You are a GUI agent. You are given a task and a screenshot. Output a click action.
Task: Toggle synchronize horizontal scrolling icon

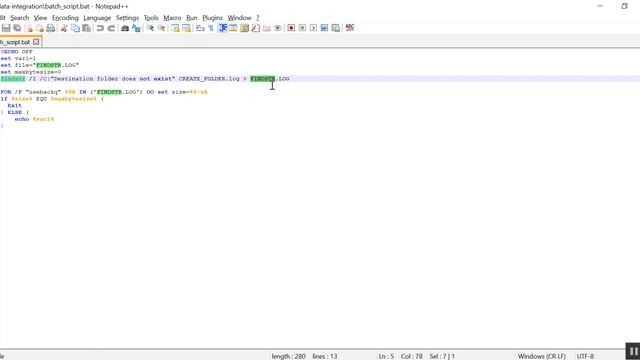[187, 28]
